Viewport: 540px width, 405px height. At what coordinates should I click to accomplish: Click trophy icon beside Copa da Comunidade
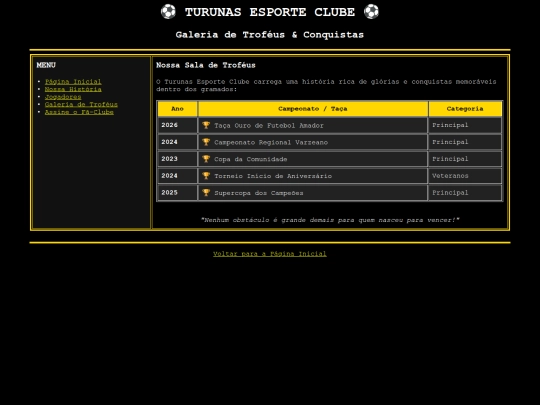pos(206,159)
